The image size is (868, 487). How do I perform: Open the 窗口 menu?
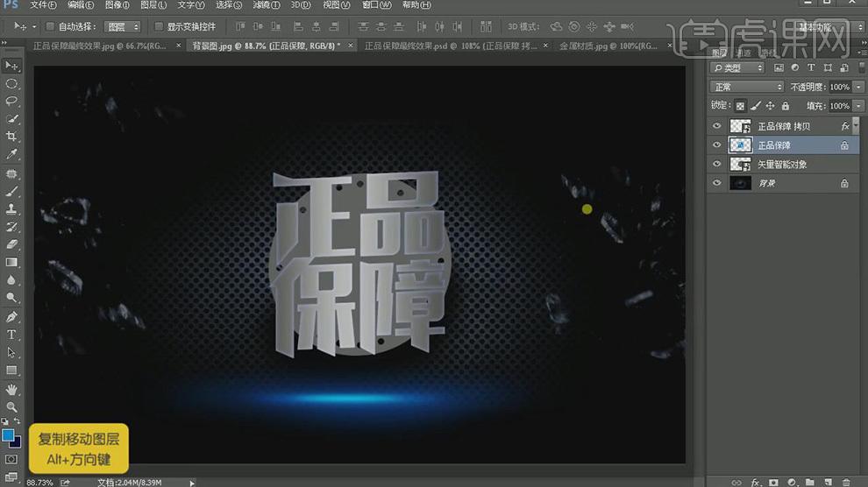[x=376, y=5]
